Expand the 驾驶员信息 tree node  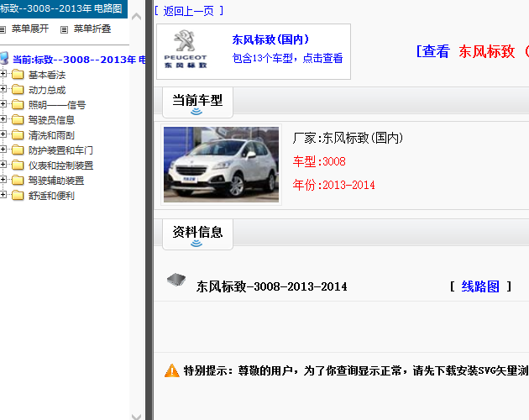3,118
